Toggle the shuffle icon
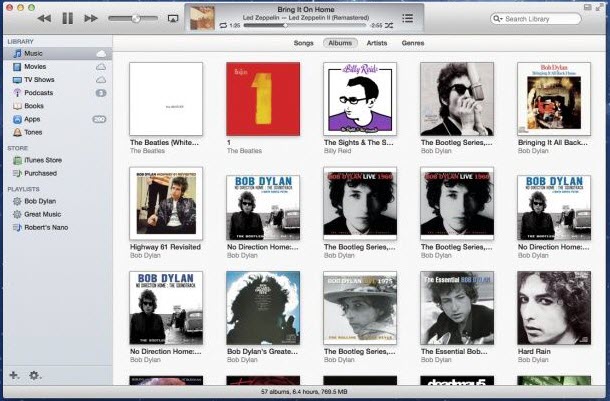Image resolution: width=610 pixels, height=401 pixels. point(389,25)
